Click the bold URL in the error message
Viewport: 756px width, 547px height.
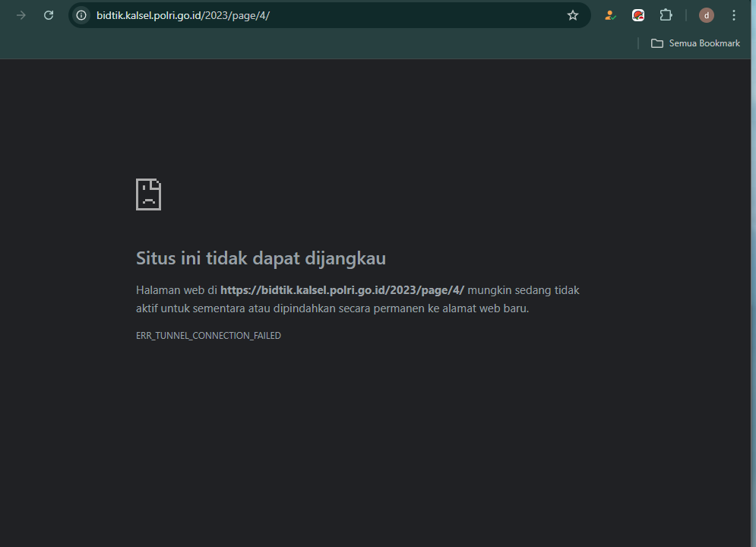pyautogui.click(x=343, y=290)
